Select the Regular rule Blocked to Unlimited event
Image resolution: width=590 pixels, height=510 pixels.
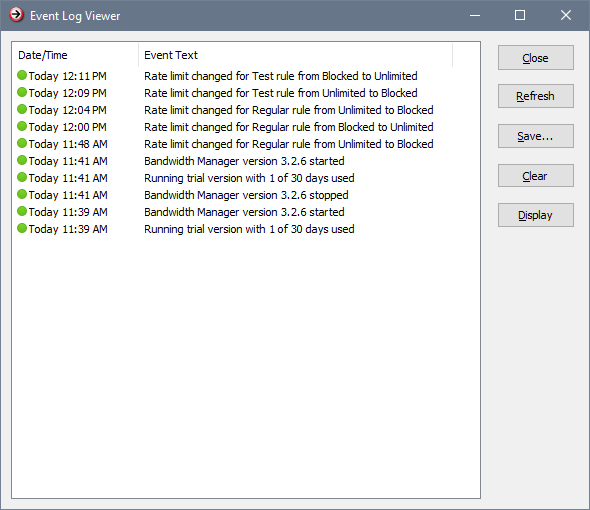point(289,127)
